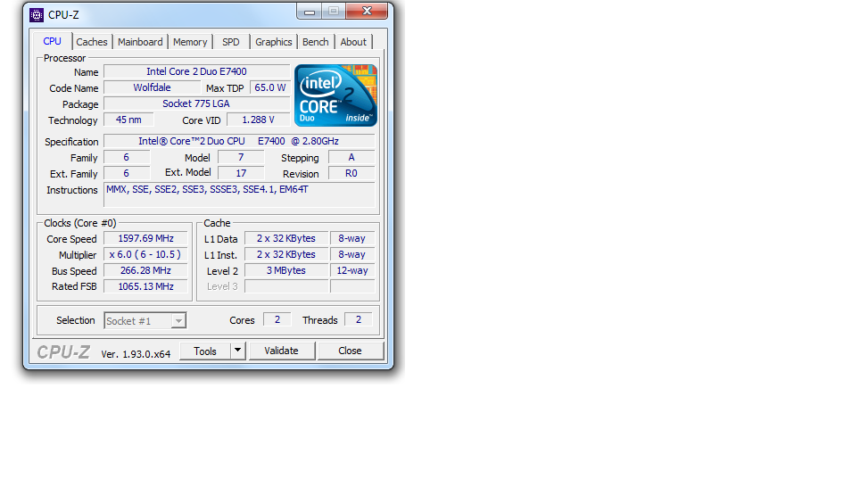Expand the Tools dropdown arrow

pos(237,351)
